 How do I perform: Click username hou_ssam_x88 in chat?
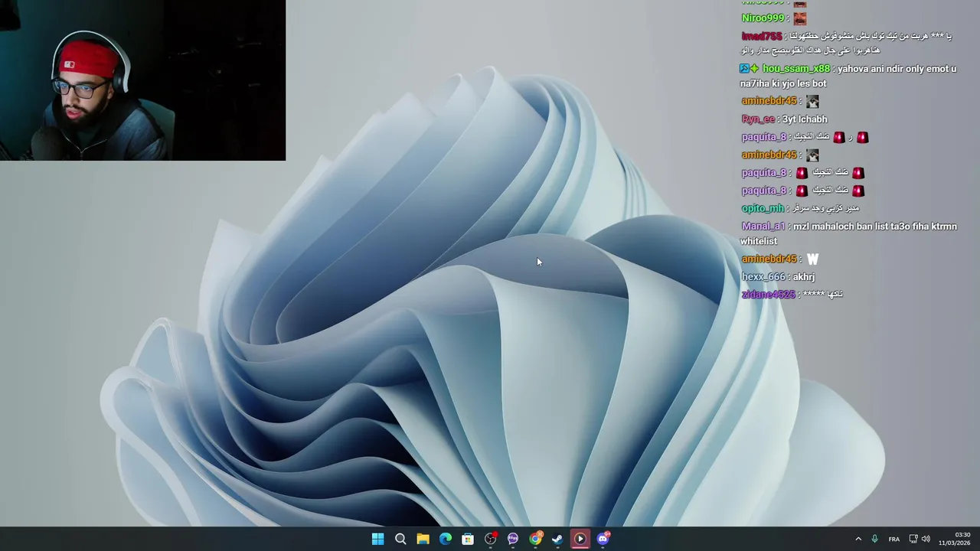796,69
